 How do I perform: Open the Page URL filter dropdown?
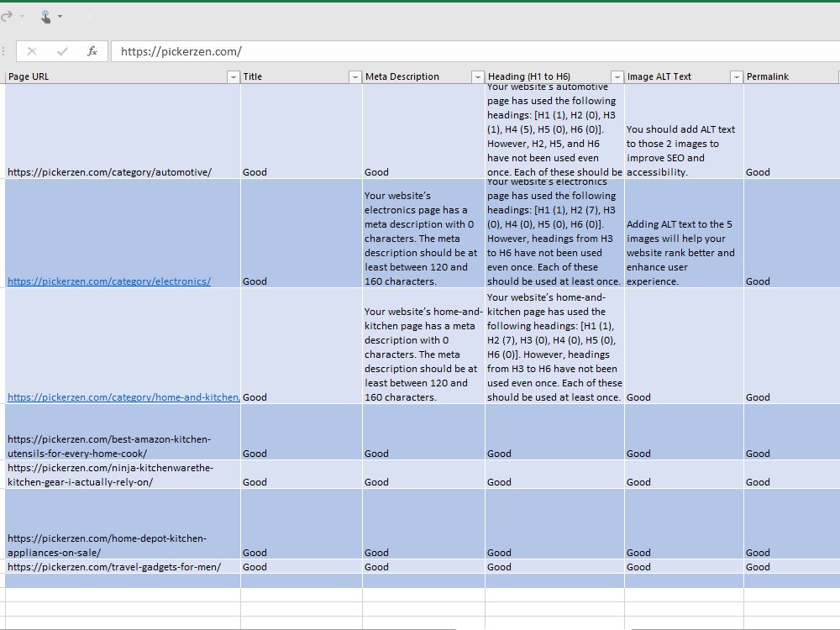(233, 77)
